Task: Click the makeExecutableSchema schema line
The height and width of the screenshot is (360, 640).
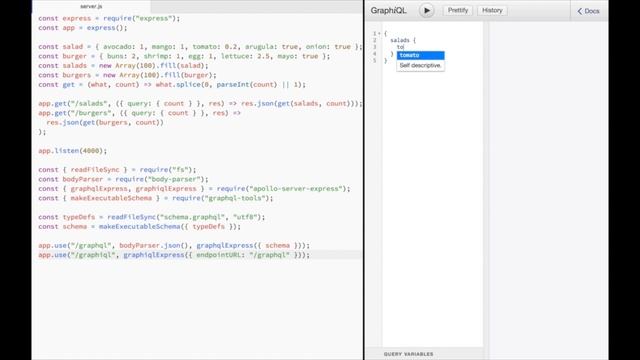Action: coord(140,226)
